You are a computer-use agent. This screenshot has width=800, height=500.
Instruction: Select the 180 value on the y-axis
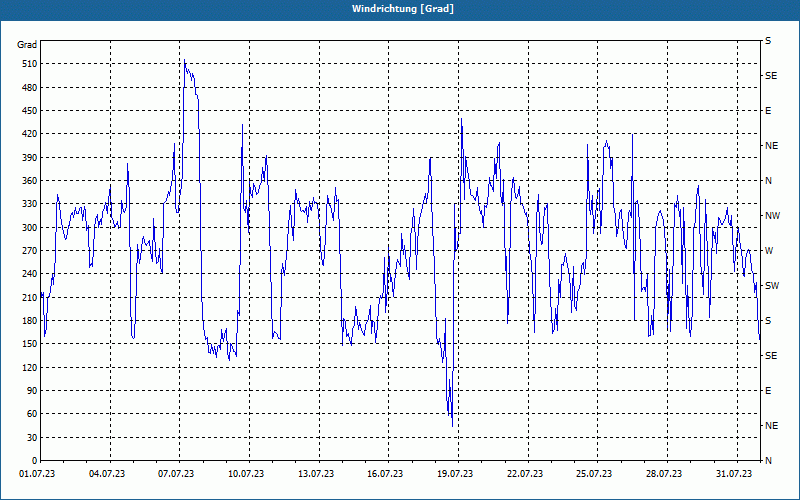pos(30,321)
